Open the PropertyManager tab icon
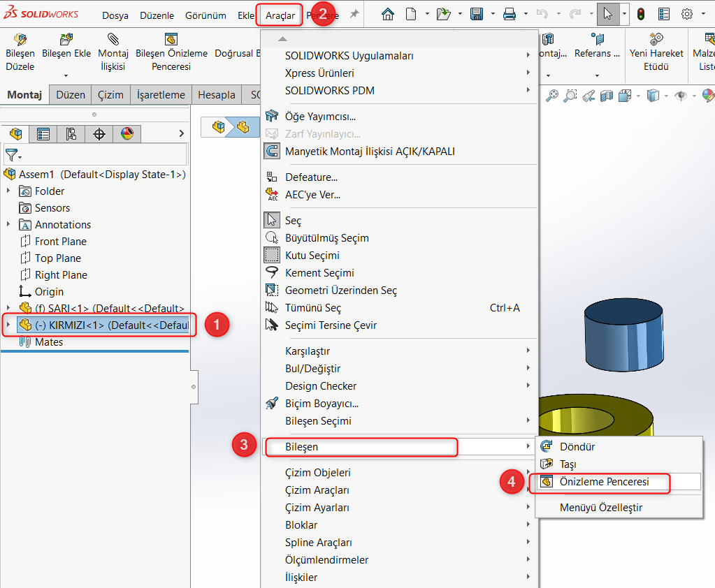 pos(43,134)
